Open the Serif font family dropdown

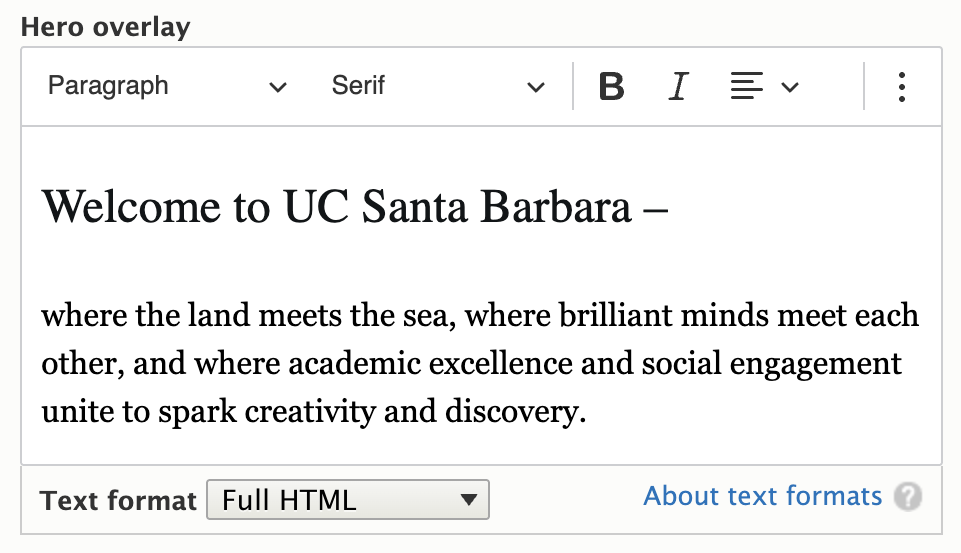click(438, 86)
